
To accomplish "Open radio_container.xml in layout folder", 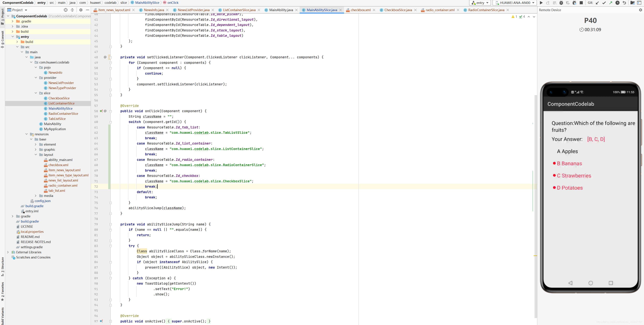I will pos(63,185).
